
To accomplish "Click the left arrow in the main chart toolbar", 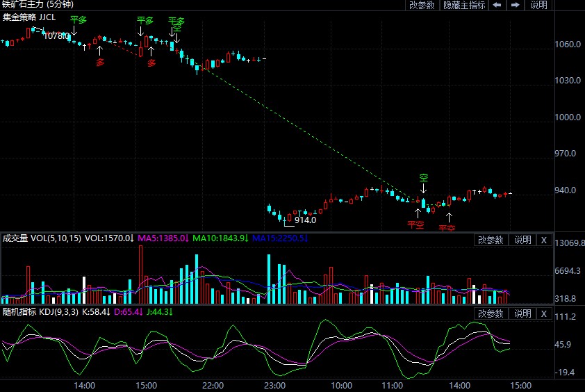I will [497, 5].
